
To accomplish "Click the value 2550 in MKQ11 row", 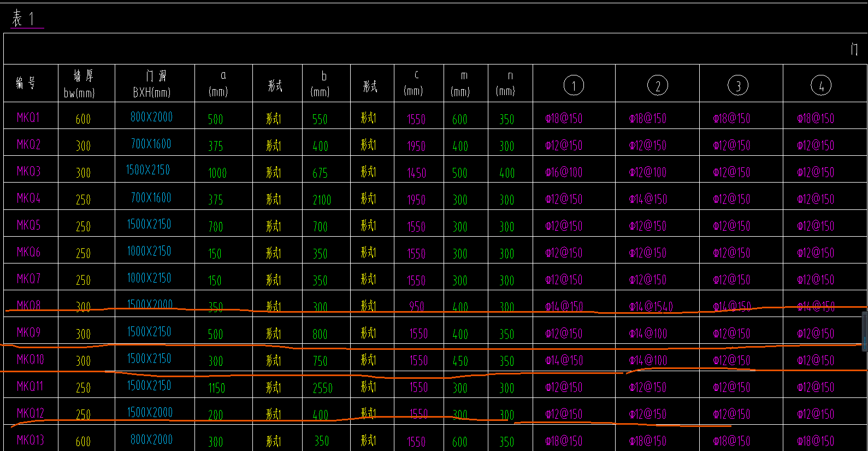I will pos(322,388).
